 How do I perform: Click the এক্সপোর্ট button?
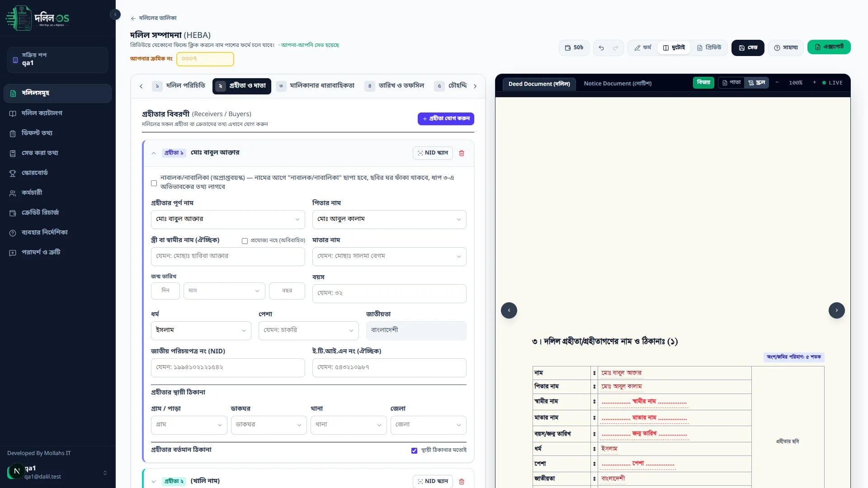point(829,47)
